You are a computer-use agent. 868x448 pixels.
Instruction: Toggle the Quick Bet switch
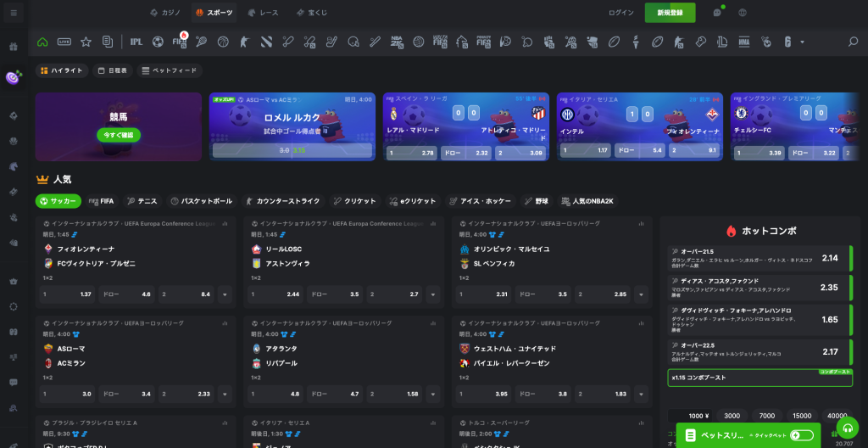pyautogui.click(x=802, y=436)
